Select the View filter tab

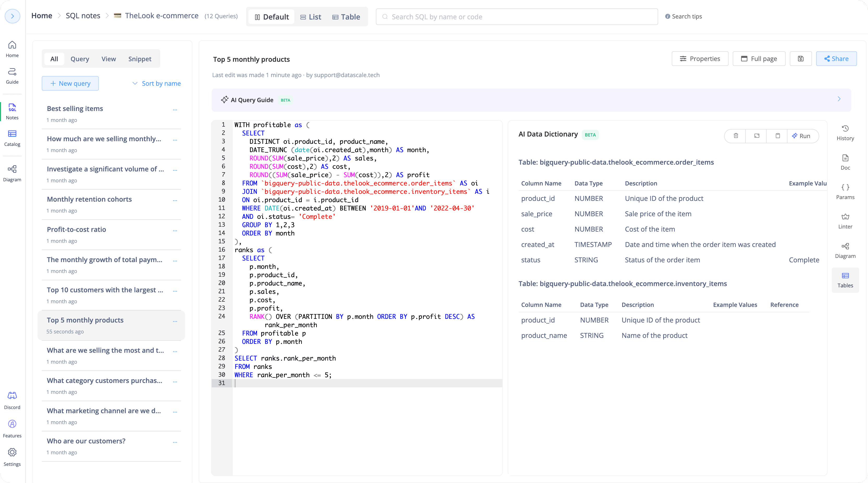pyautogui.click(x=108, y=59)
